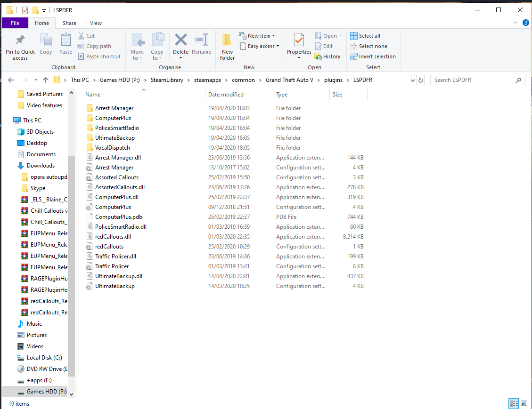
Task: Open the File menu
Action: 15,23
